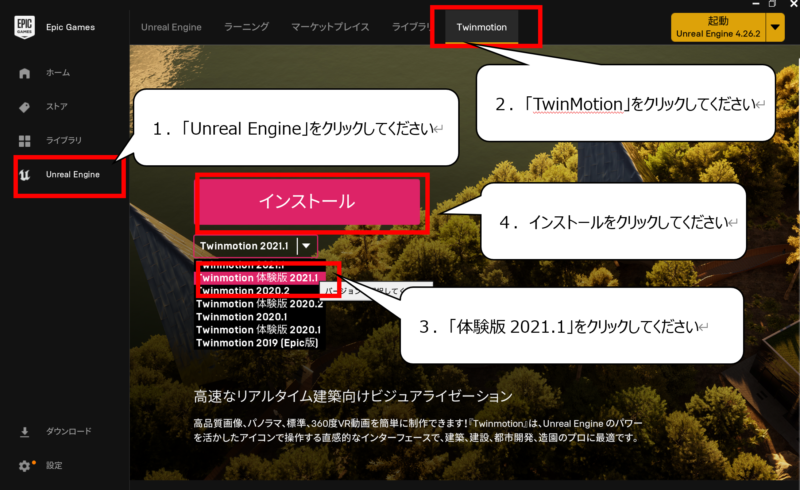Expand the 起動 button dropdown arrow
This screenshot has height=490, width=800.
click(775, 27)
